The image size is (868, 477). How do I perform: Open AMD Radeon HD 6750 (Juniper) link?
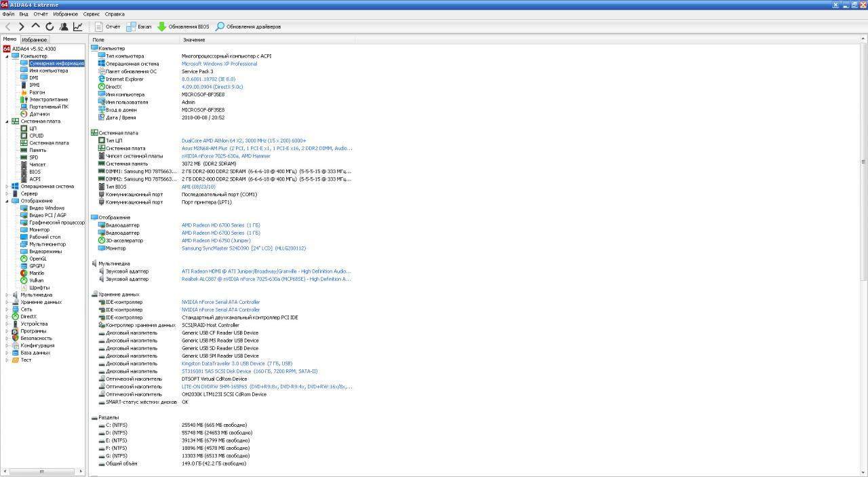(216, 240)
